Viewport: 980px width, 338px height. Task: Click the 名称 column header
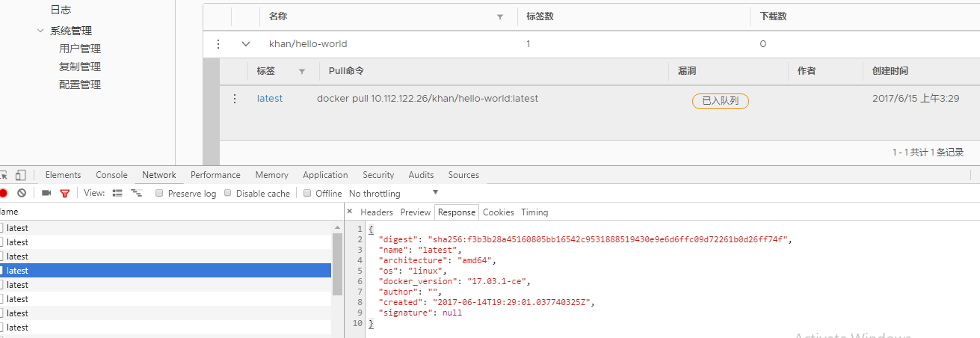[x=278, y=16]
